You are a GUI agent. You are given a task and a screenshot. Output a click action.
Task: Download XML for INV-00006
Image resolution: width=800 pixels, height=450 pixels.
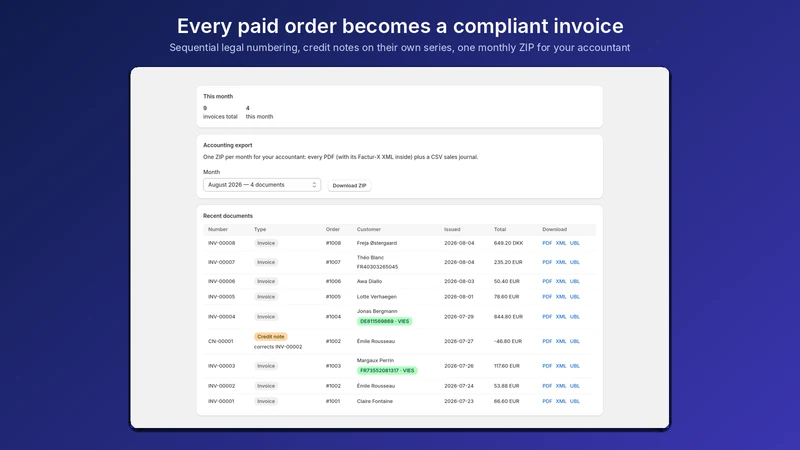561,282
